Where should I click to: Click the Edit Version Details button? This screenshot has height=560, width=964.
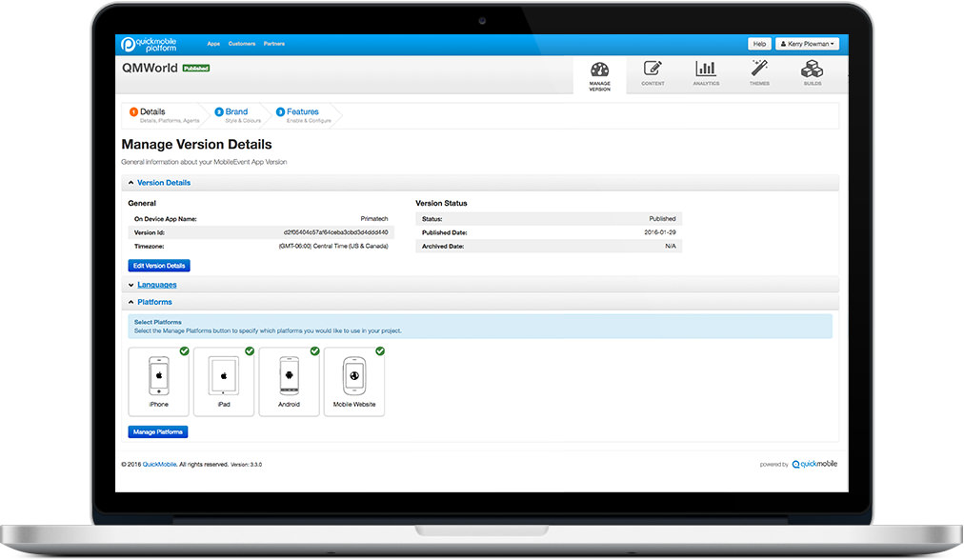click(x=159, y=266)
